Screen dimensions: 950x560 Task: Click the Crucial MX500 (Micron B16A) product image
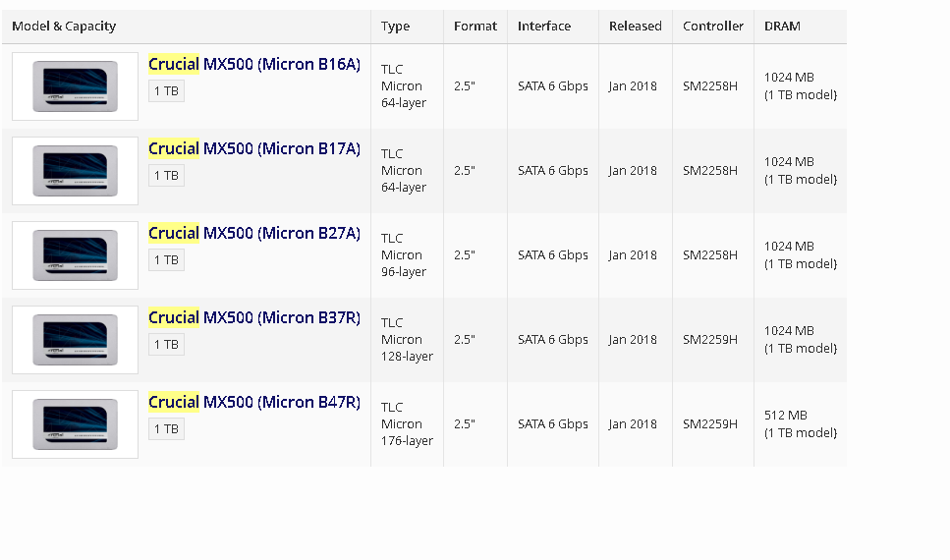tap(75, 86)
